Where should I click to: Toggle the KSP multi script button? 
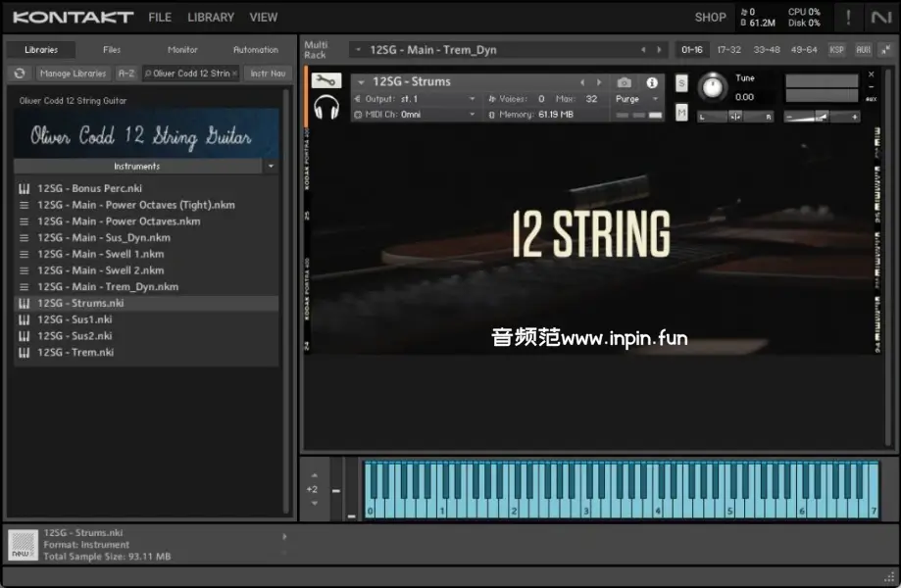836,50
